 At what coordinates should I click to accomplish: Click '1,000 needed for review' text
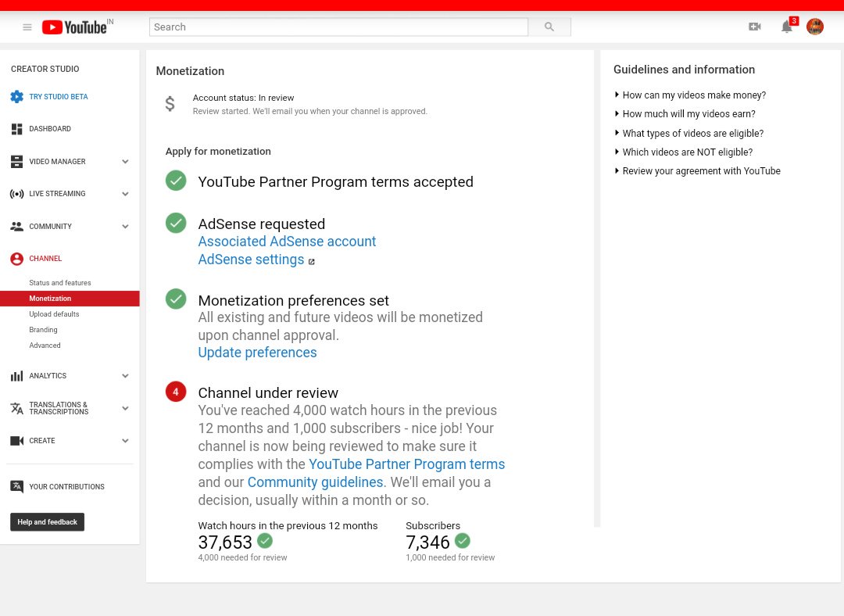[451, 558]
